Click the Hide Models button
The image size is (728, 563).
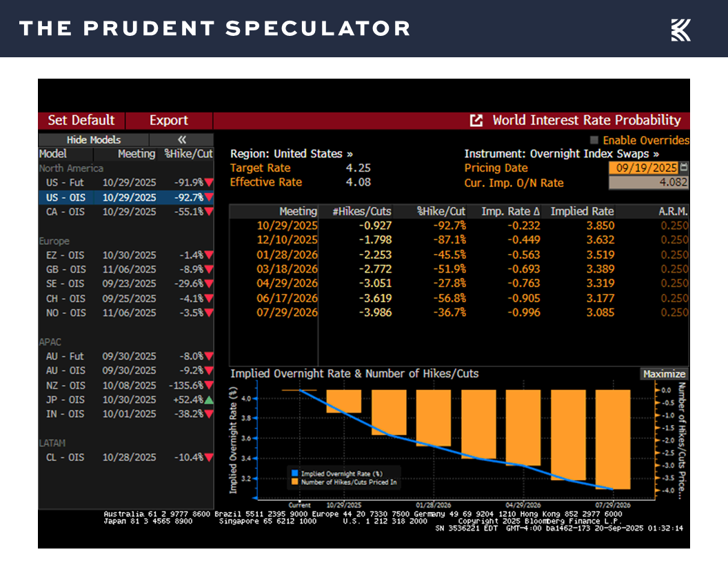click(94, 139)
